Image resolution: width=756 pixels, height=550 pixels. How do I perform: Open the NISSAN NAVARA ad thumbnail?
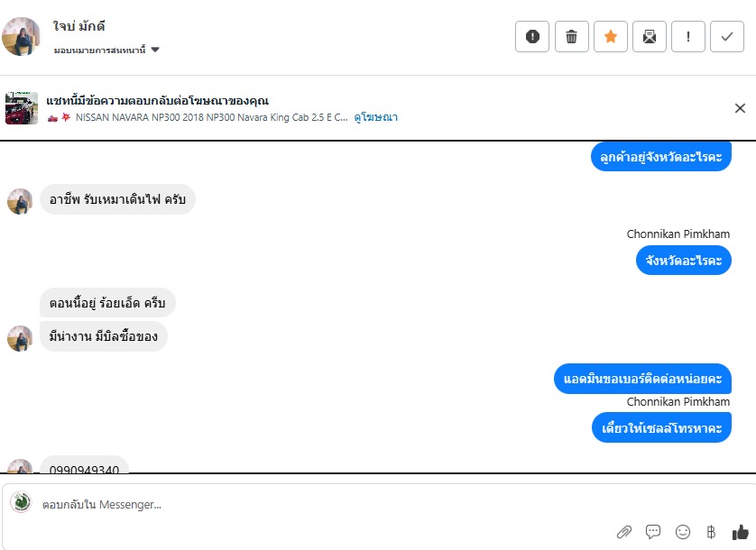(22, 108)
